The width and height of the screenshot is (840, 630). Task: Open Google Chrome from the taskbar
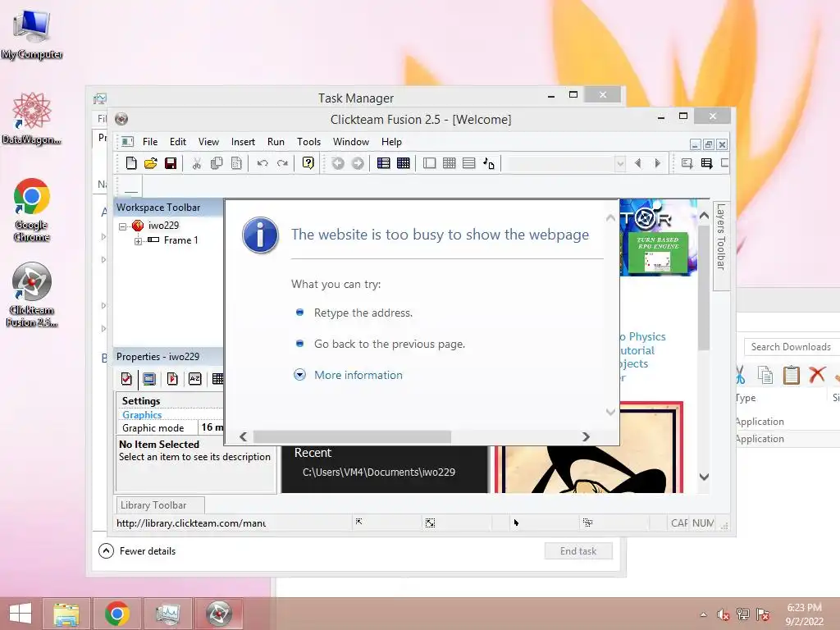116,614
